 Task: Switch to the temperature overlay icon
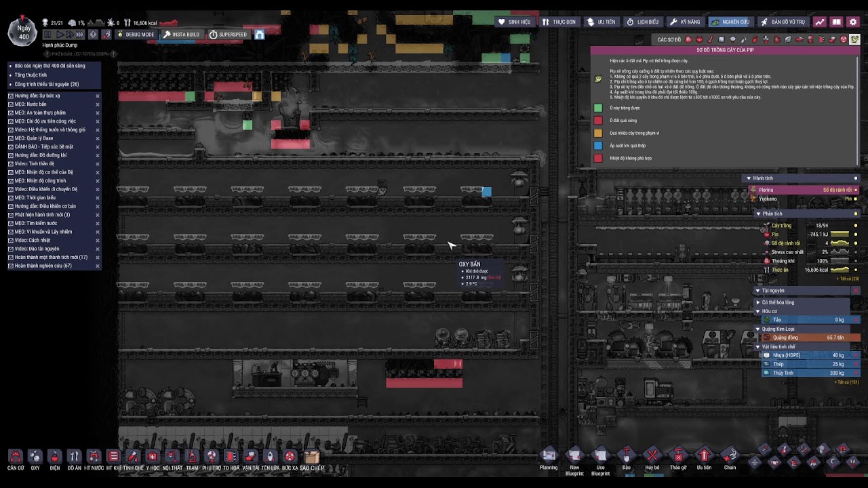coord(711,40)
